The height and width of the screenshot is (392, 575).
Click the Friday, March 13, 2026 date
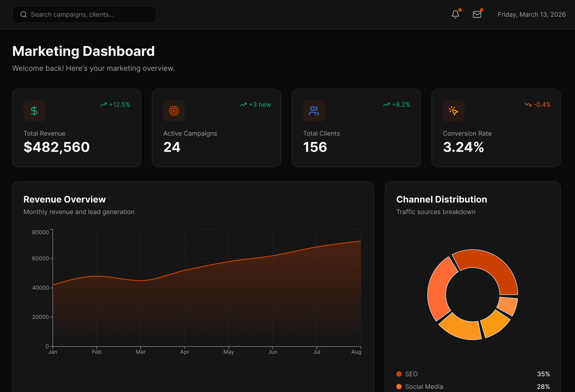[x=531, y=14]
